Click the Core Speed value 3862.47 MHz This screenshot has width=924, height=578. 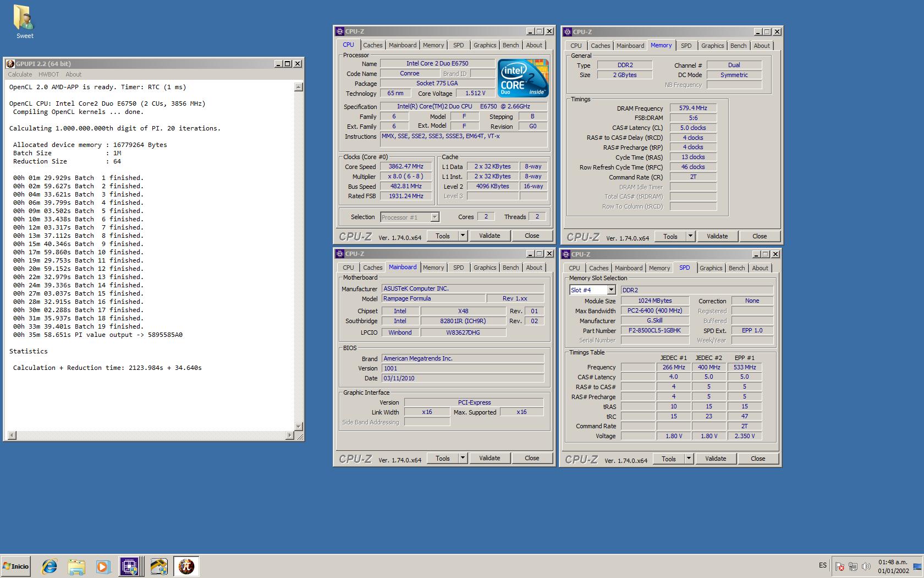point(406,166)
